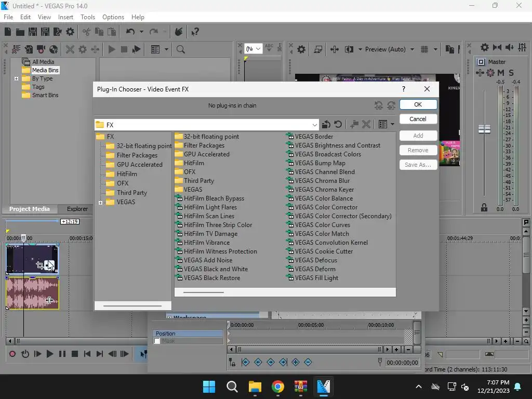Click Split Screen View icon in preview
The image size is (532, 399).
349,49
